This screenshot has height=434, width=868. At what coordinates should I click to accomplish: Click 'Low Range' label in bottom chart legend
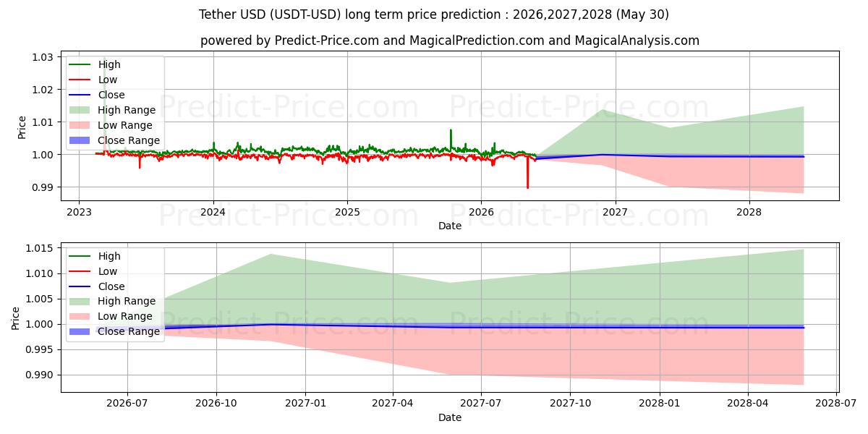125,316
